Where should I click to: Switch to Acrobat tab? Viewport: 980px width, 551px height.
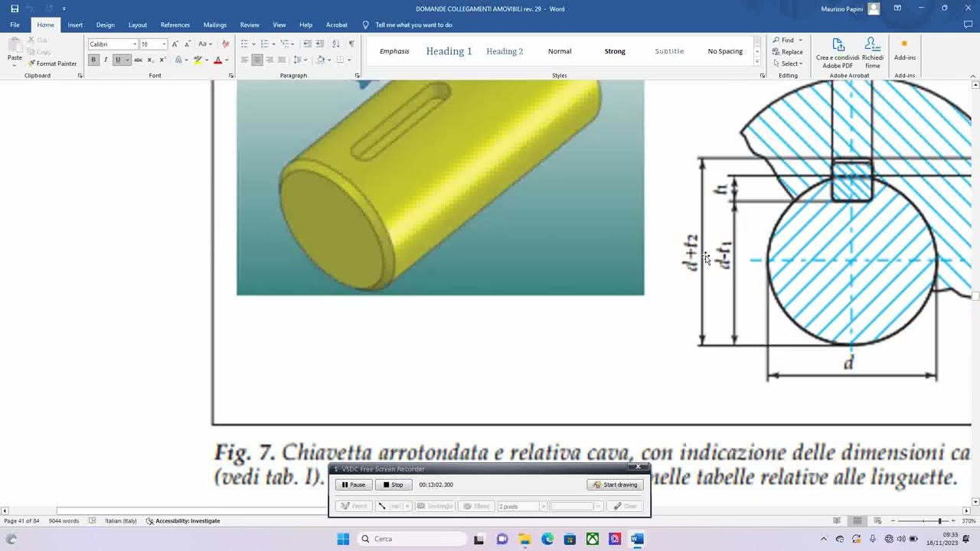click(337, 24)
